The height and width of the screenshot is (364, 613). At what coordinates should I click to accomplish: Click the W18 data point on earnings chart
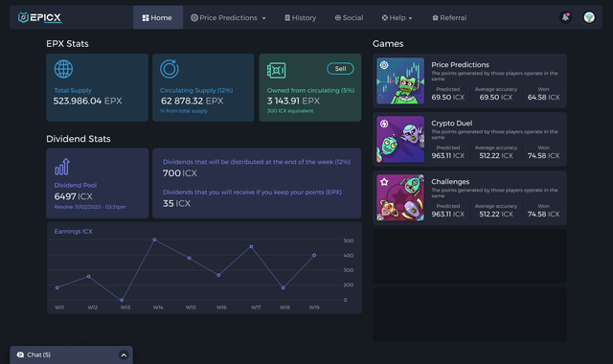[x=284, y=287]
